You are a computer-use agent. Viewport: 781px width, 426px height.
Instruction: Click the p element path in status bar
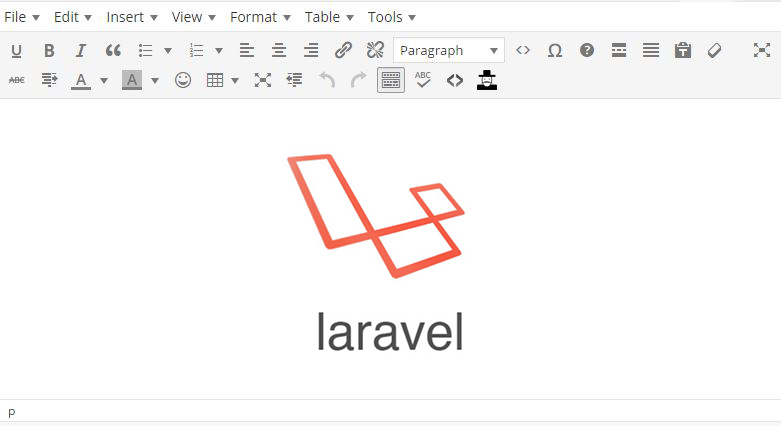12,412
